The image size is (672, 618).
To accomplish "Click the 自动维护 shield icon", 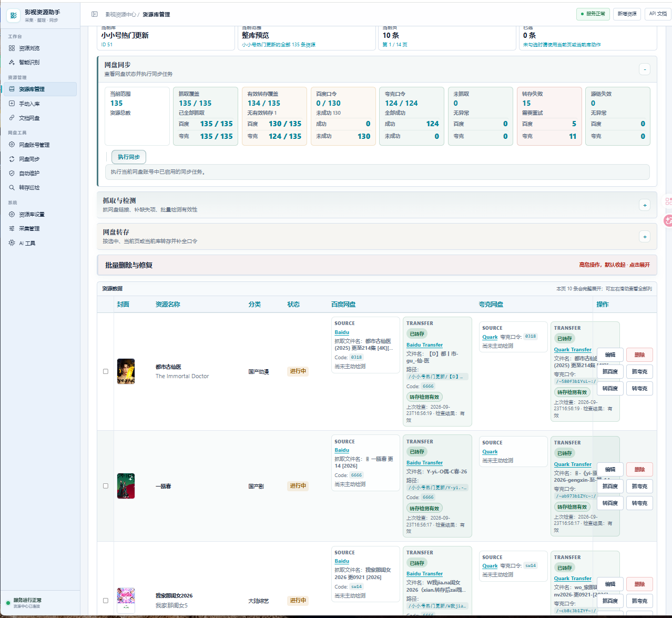I will point(12,173).
